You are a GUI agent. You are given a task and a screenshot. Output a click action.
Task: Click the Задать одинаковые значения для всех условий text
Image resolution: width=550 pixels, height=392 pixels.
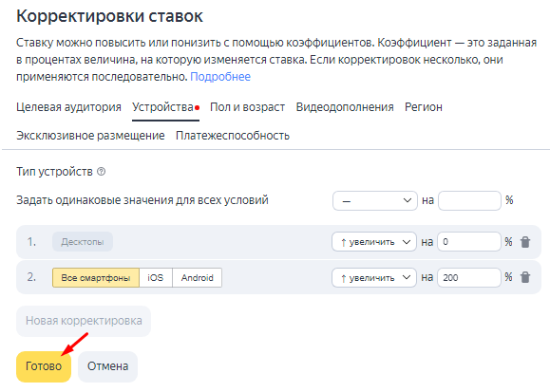tap(142, 200)
